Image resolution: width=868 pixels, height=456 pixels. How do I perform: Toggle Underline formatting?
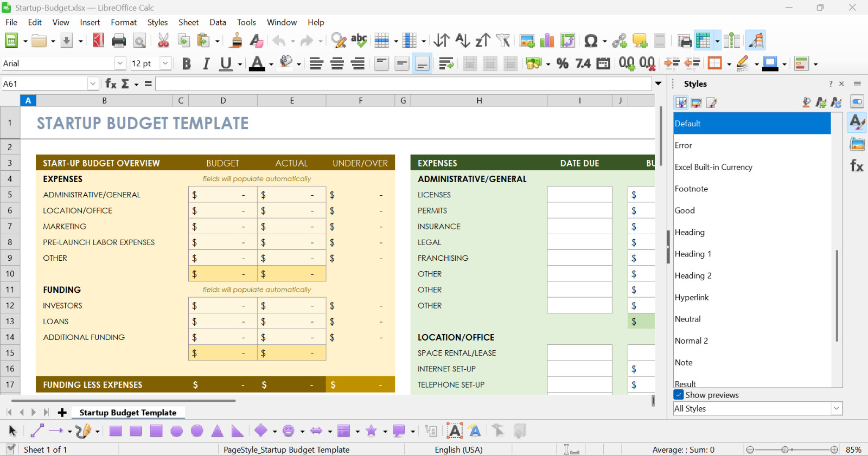click(226, 63)
